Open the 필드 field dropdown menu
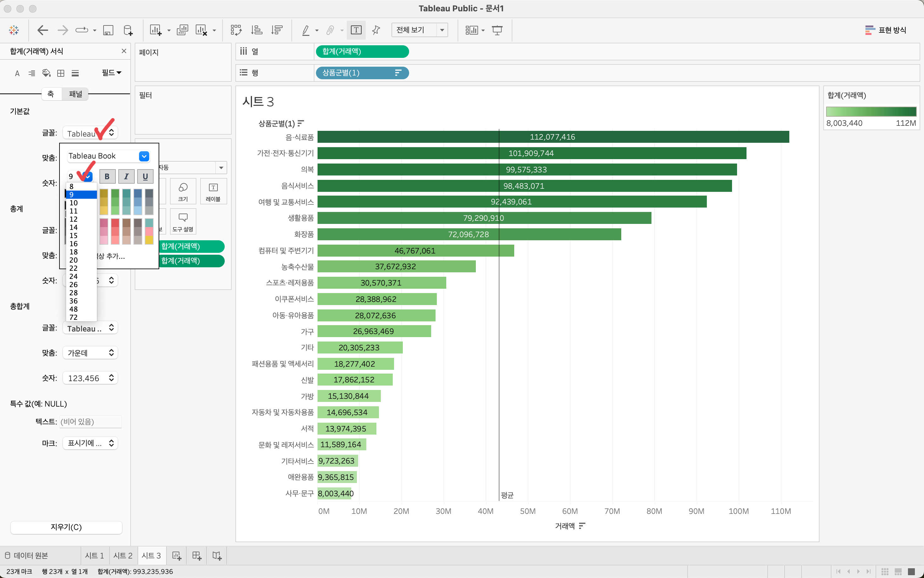The height and width of the screenshot is (578, 924). coord(111,73)
